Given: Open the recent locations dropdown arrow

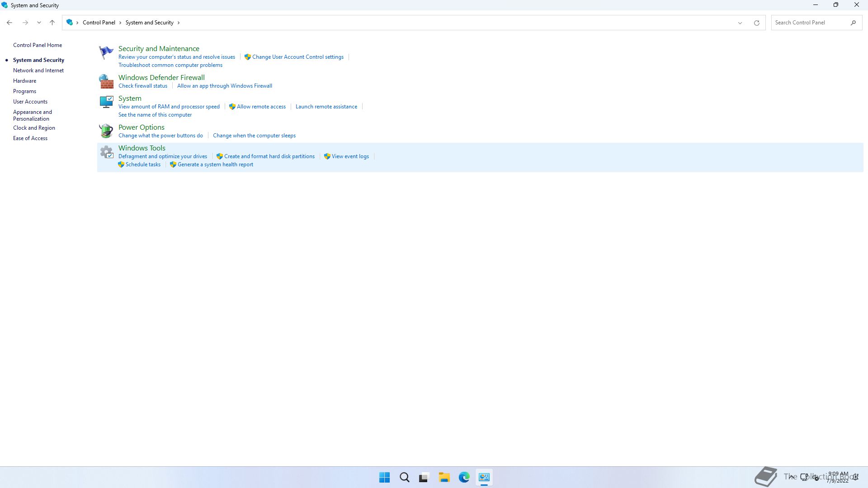Looking at the screenshot, I should tap(39, 23).
